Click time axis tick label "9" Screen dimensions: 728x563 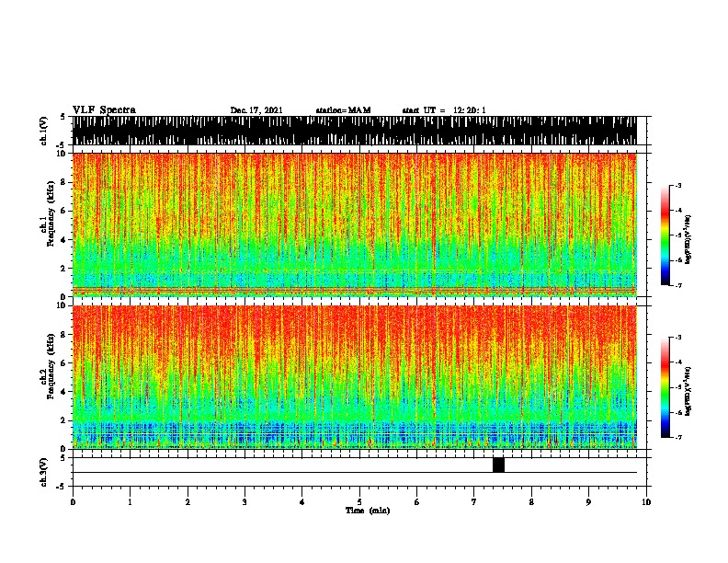[588, 501]
